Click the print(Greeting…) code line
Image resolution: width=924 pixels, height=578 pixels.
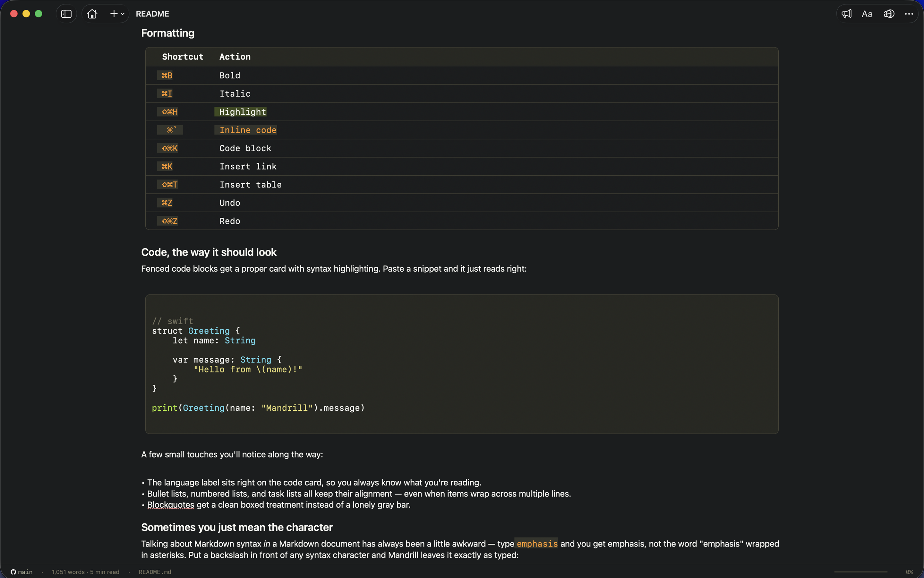point(258,408)
